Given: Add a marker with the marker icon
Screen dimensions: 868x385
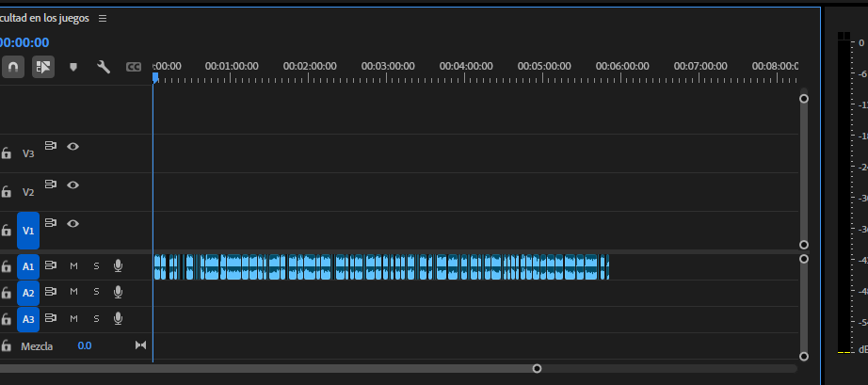Looking at the screenshot, I should point(73,67).
